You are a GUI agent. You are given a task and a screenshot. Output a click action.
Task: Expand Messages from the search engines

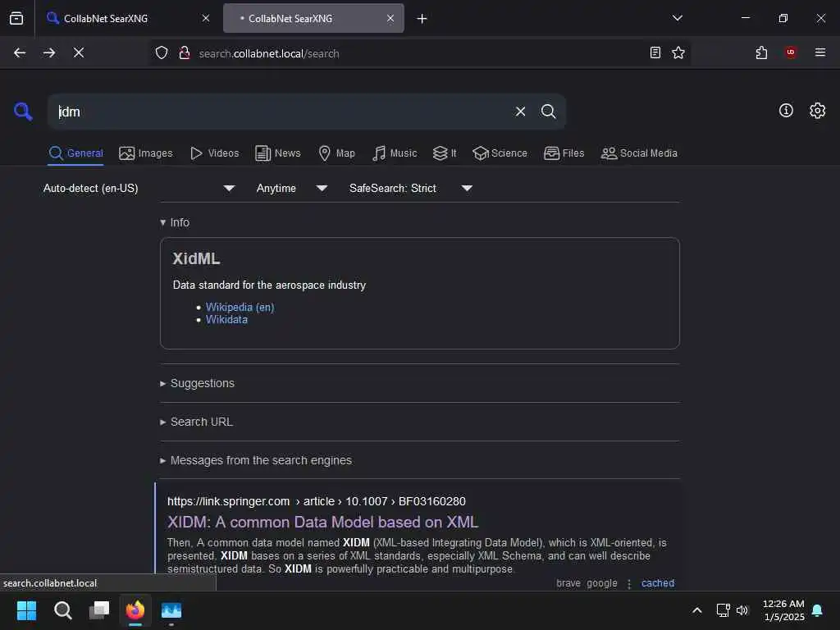pyautogui.click(x=256, y=461)
